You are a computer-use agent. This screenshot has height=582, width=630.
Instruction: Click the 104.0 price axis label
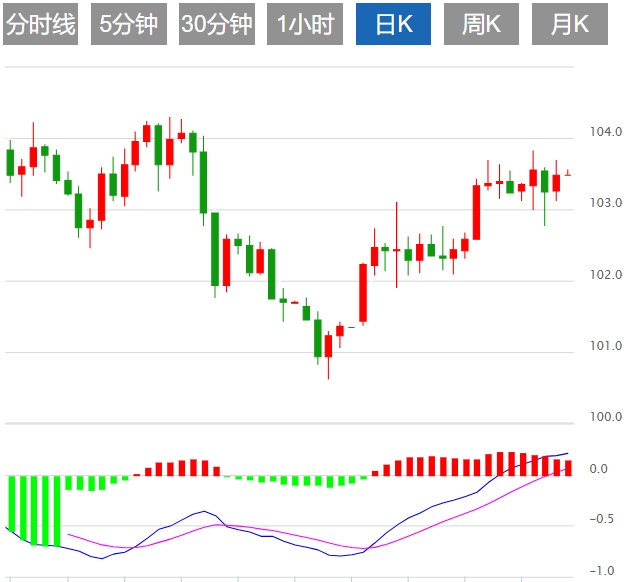606,132
